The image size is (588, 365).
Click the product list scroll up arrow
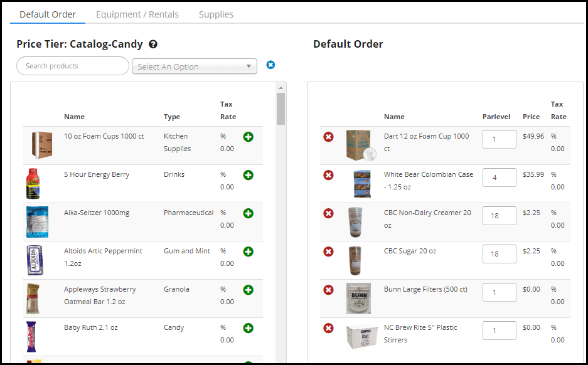click(281, 88)
